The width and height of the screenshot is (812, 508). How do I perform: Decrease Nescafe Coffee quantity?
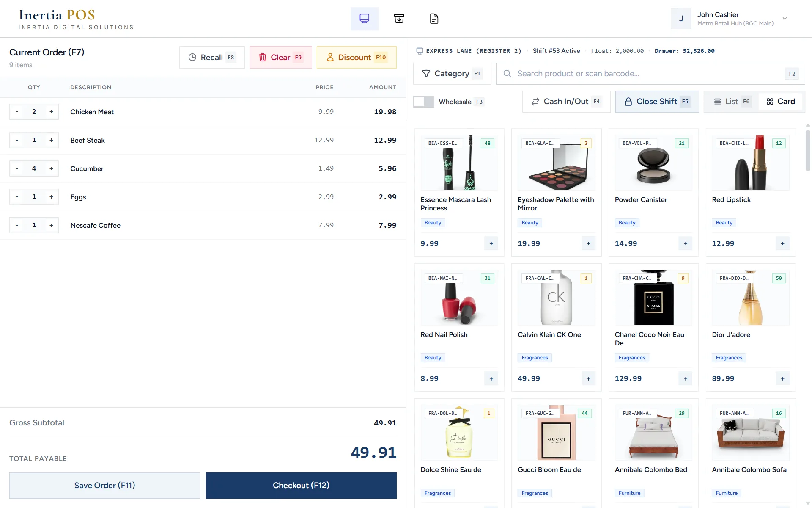click(x=17, y=225)
